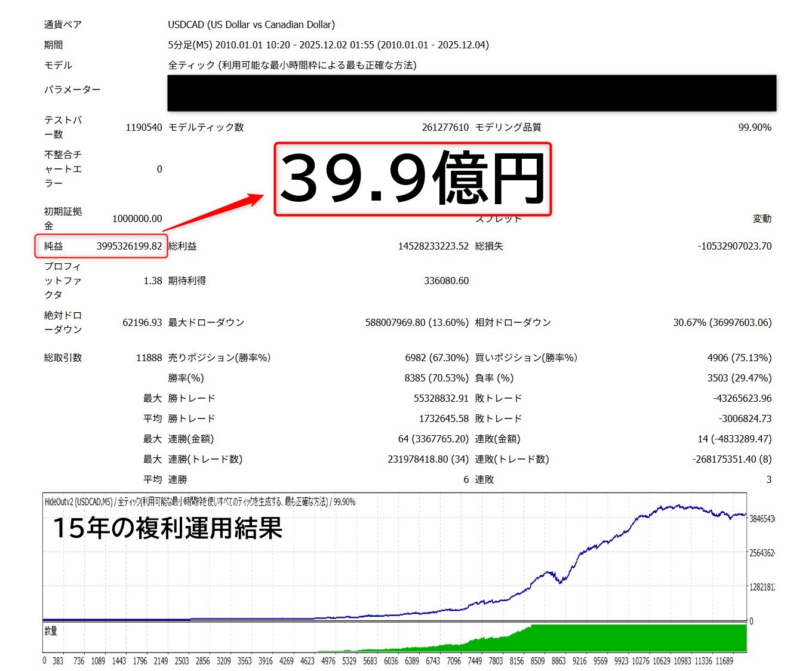Image resolution: width=812 pixels, height=671 pixels.
Task: Click the 最大ドローダウン value 588007969.80 (13.60%)
Action: (x=416, y=322)
